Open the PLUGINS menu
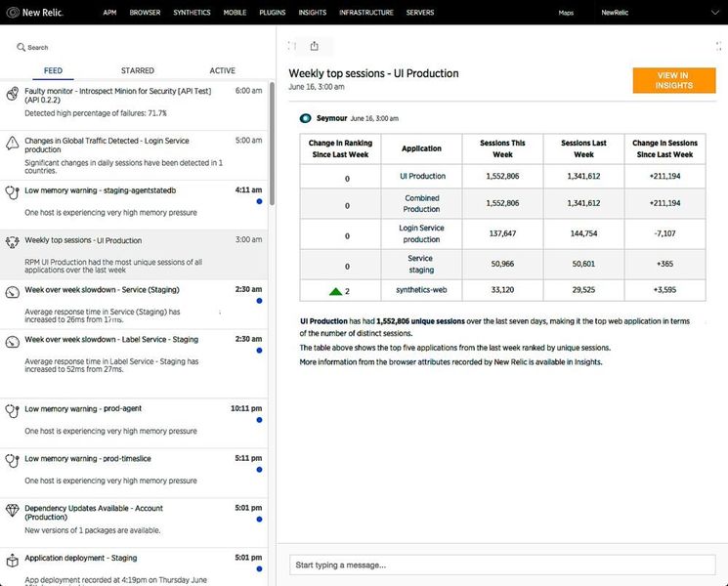728x586 pixels. coord(272,13)
